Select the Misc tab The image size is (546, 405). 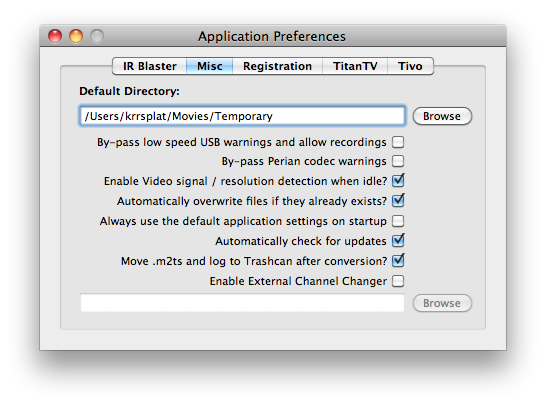(210, 66)
